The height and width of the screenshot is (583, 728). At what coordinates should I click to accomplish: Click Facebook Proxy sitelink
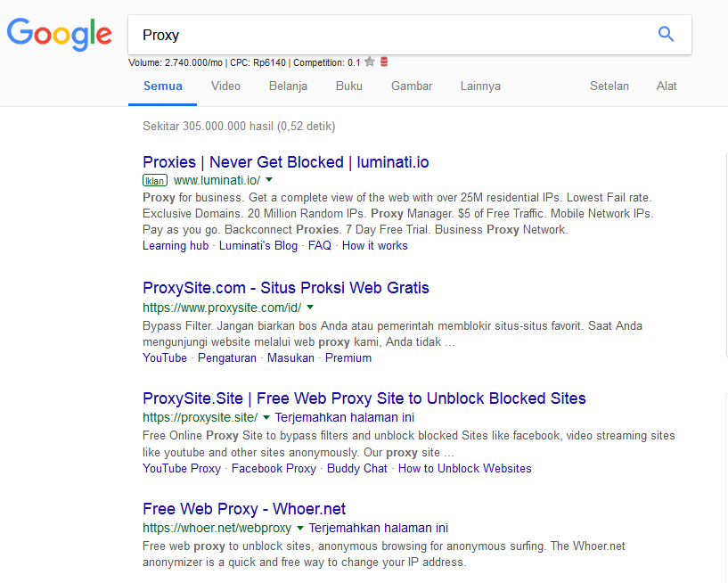tap(274, 468)
